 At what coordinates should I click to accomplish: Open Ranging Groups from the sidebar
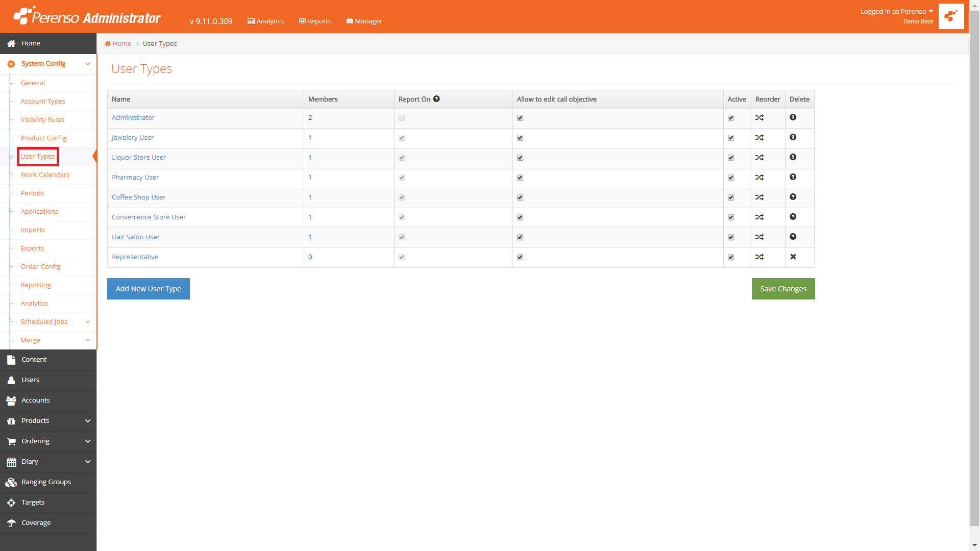click(46, 482)
